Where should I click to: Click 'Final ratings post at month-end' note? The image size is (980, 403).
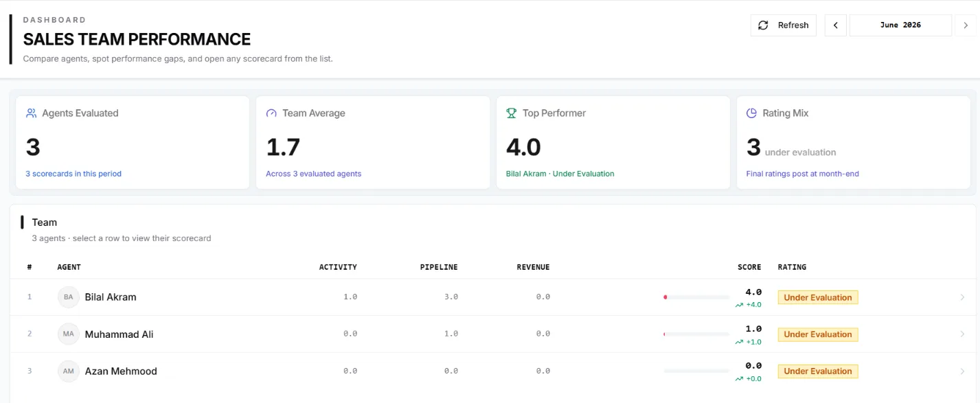point(803,174)
